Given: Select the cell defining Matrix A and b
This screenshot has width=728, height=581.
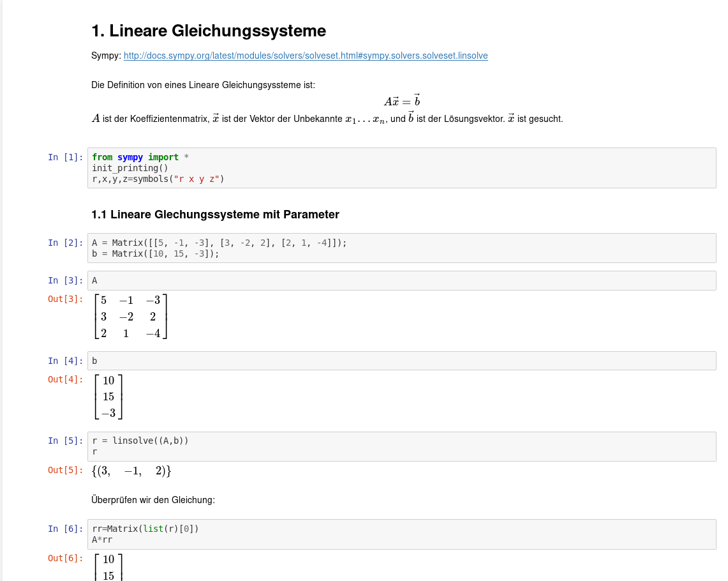Looking at the screenshot, I should pyautogui.click(x=401, y=248).
